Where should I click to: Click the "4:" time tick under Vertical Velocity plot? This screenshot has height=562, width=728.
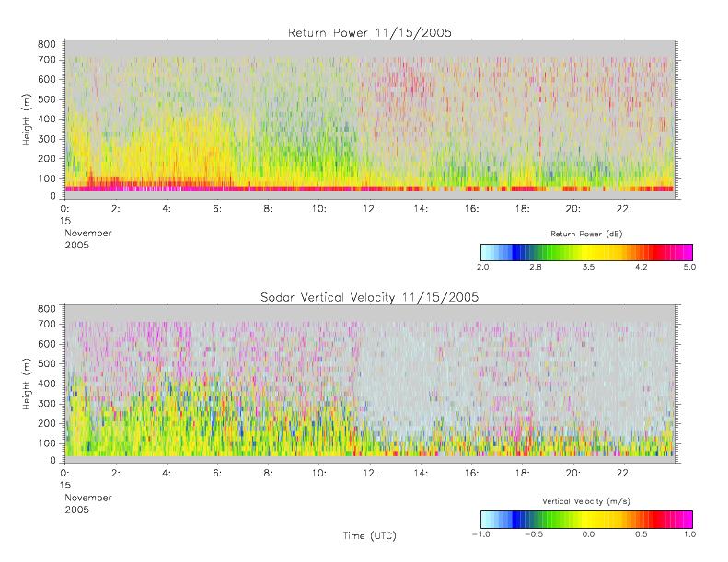pyautogui.click(x=167, y=474)
